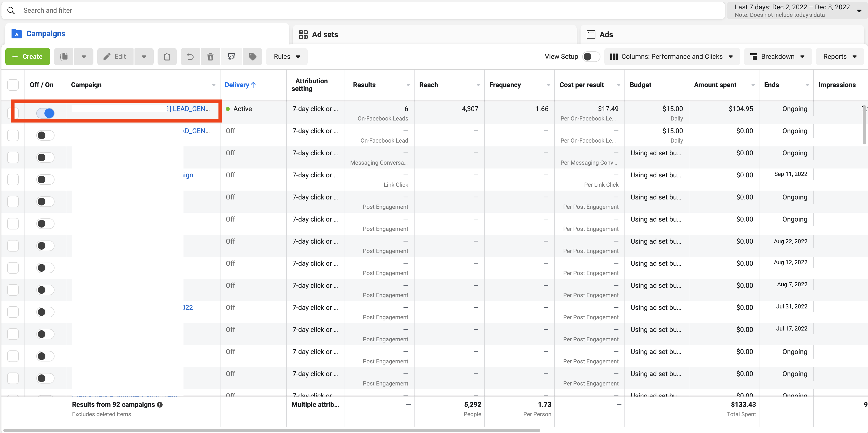This screenshot has height=433, width=868.
Task: Click the export share icon
Action: click(x=232, y=57)
